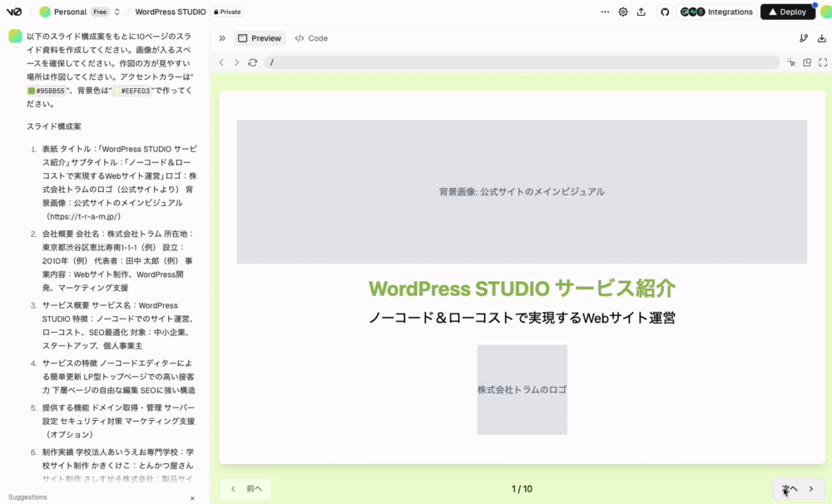Click the download icon

click(822, 38)
